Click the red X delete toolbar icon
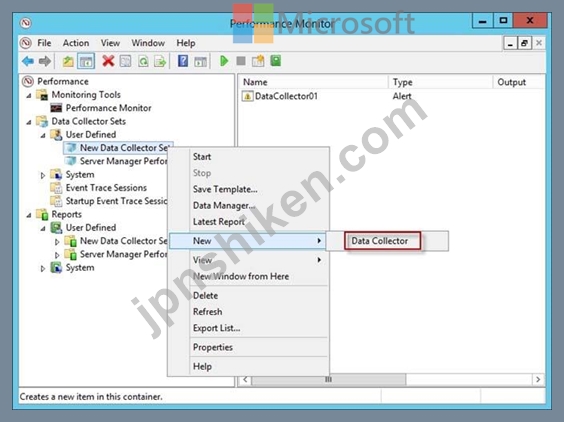 108,61
